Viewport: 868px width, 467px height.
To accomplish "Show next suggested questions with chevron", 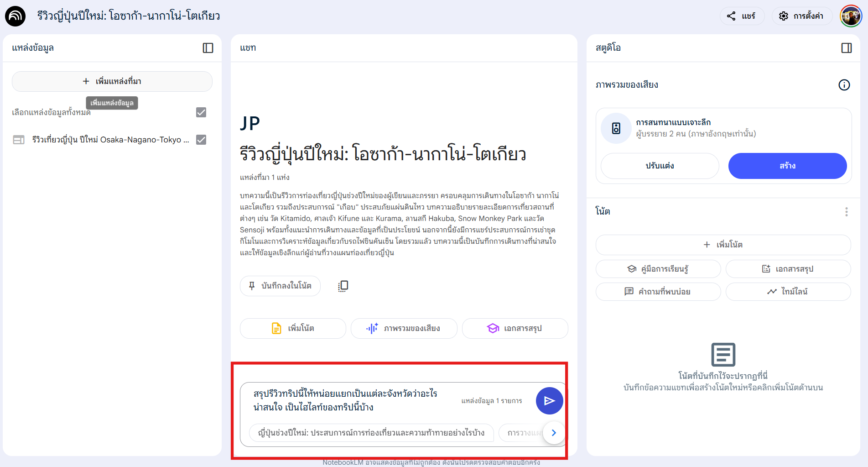I will 554,433.
